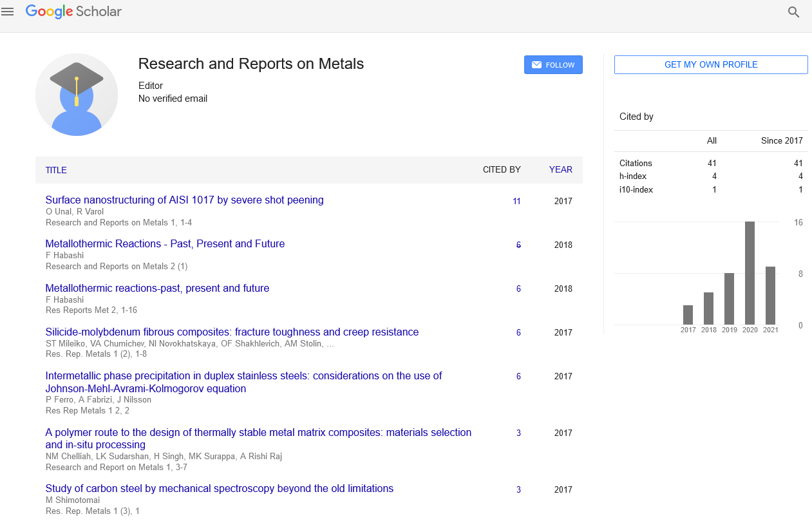The height and width of the screenshot is (521, 812).
Task: Open the hamburger menu icon
Action: pyautogui.click(x=8, y=12)
